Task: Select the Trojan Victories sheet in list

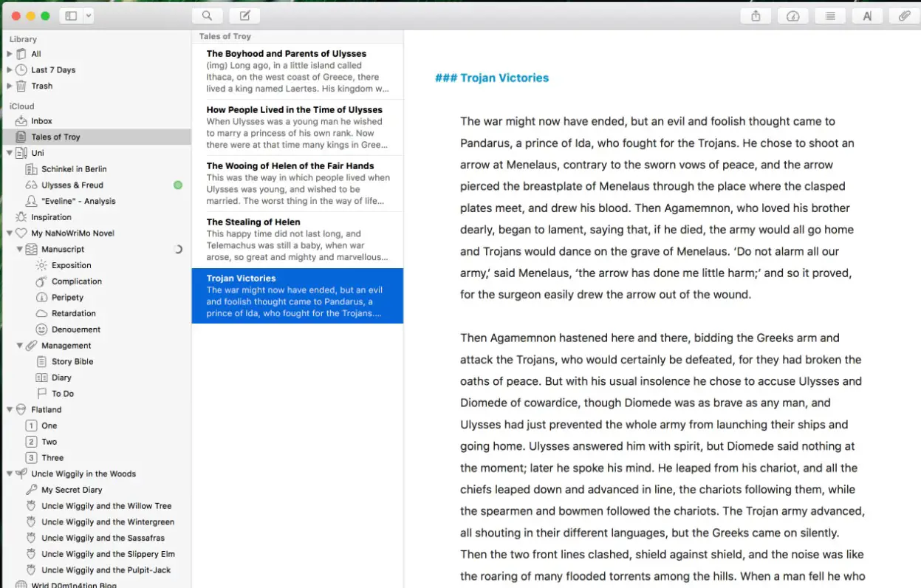Action: 298,295
